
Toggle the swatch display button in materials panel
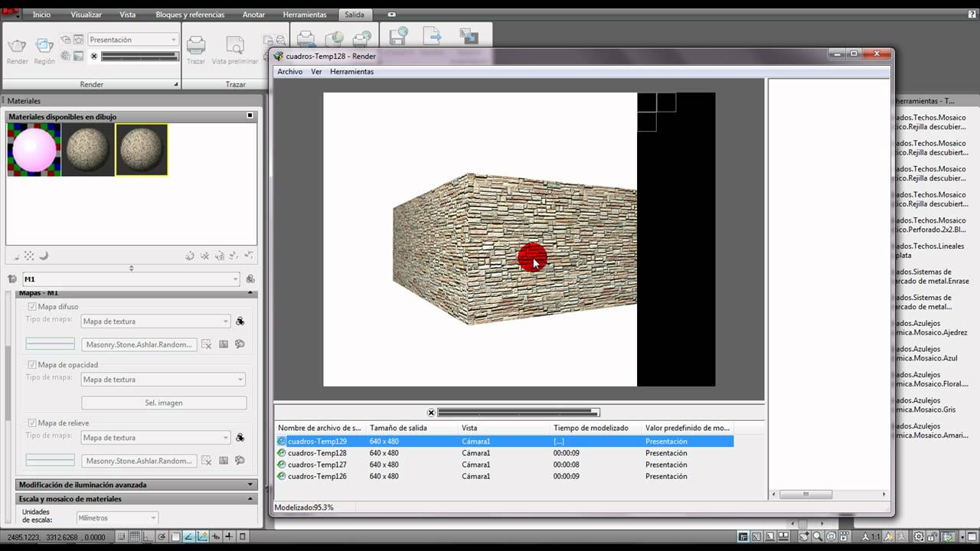[250, 116]
